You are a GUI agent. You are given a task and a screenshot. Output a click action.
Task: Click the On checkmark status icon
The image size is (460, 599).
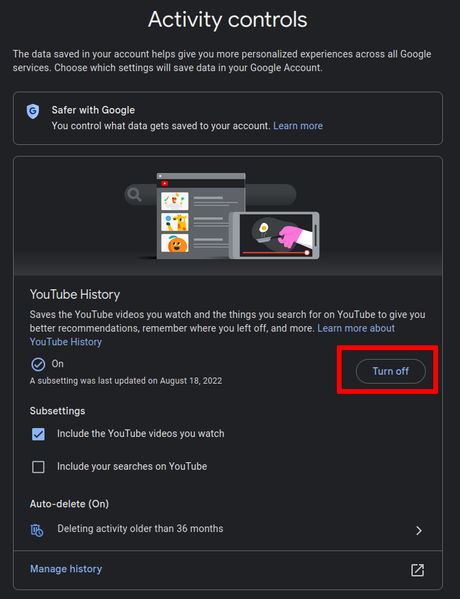(38, 364)
